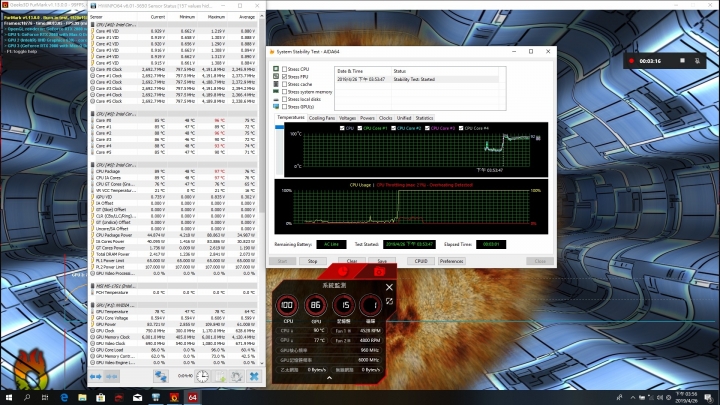Switch to AIDA64 taskbar icon
This screenshot has width=720, height=405.
[x=192, y=398]
